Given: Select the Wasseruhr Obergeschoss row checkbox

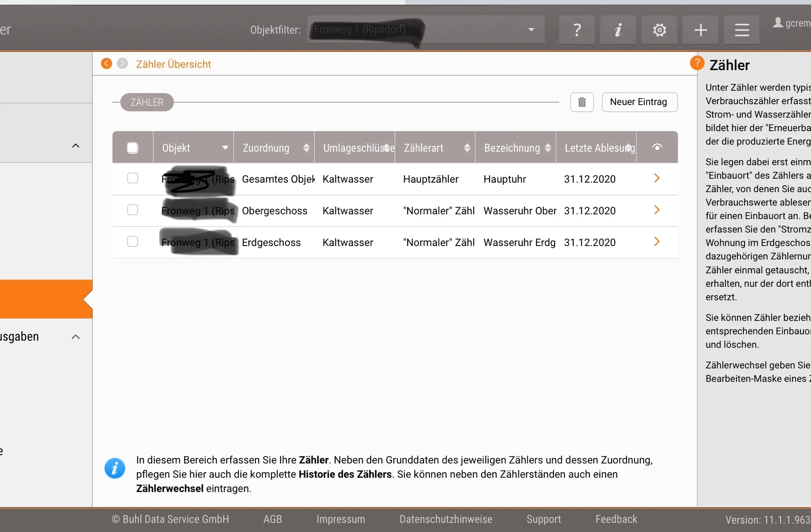Looking at the screenshot, I should point(133,210).
